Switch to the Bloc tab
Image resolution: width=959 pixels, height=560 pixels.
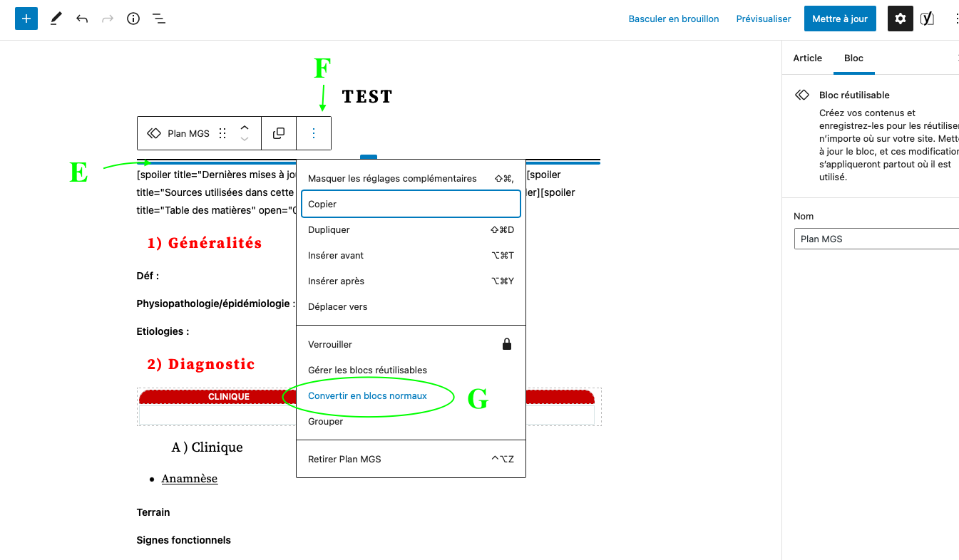click(x=853, y=58)
